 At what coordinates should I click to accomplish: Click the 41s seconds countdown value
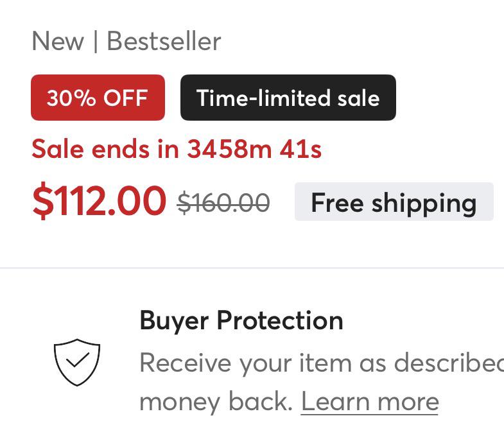[x=300, y=149]
